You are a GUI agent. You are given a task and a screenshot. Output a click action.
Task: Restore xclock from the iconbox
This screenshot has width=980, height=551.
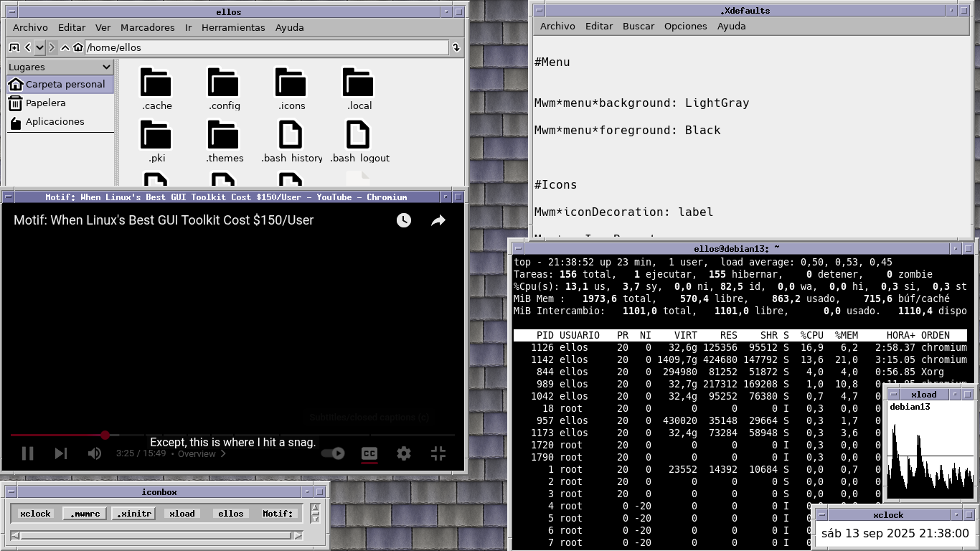(x=35, y=514)
